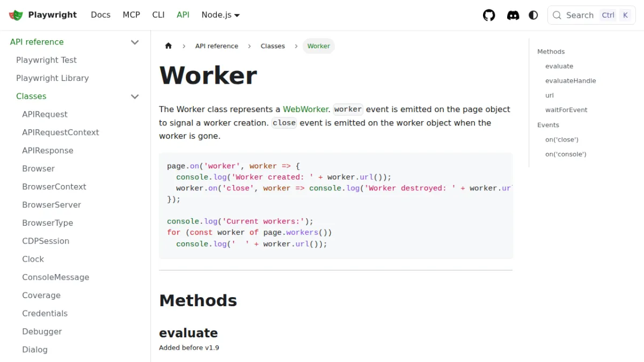Select BrowserServer in the sidebar
The image size is (644, 362).
pyautogui.click(x=52, y=205)
